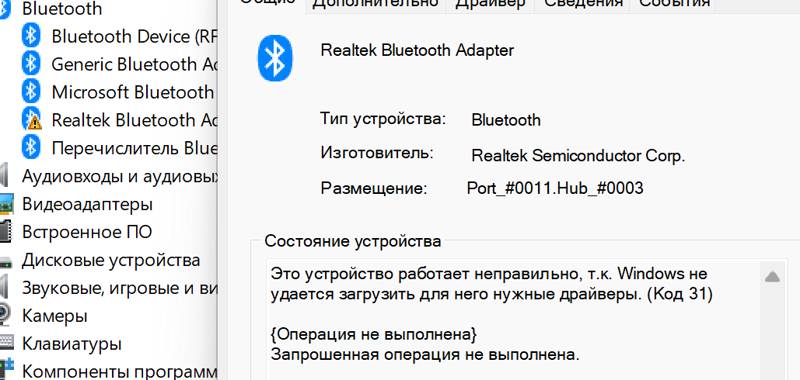This screenshot has width=800, height=380.
Task: Switch to the Драйвер tab
Action: (x=490, y=4)
